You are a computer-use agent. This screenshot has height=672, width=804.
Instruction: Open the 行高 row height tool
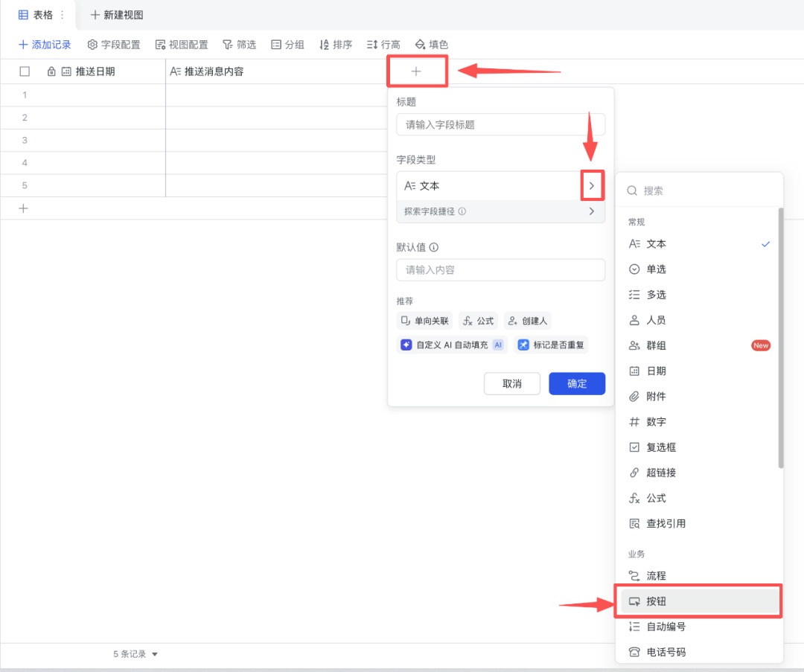coord(383,45)
